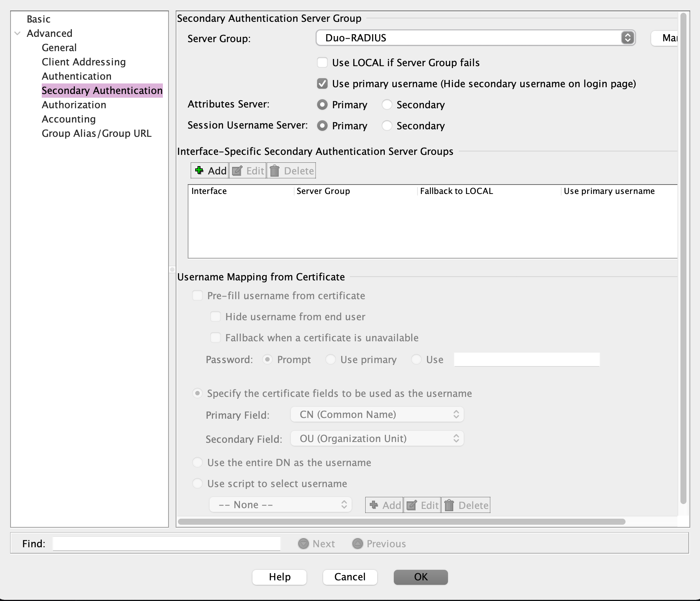Click the trash Delete icon above the interface table
700x601 pixels.
(275, 170)
